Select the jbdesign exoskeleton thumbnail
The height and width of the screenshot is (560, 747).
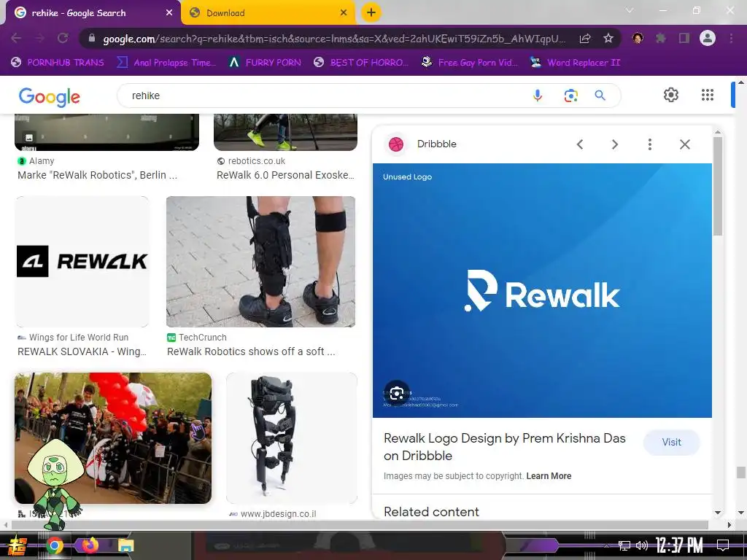[x=292, y=438]
